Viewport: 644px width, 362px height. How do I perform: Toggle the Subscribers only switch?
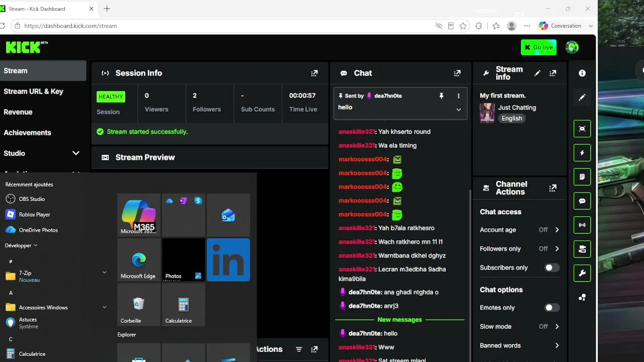[552, 268]
